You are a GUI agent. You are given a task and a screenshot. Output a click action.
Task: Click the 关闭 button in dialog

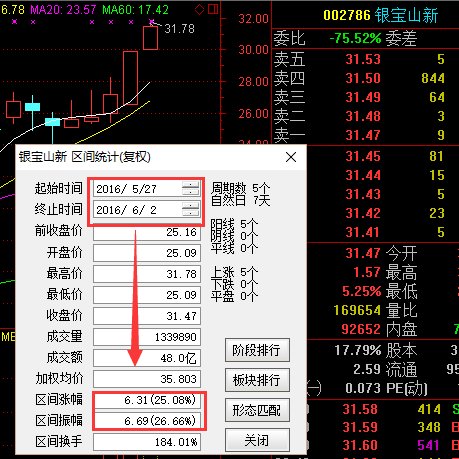[x=257, y=440]
